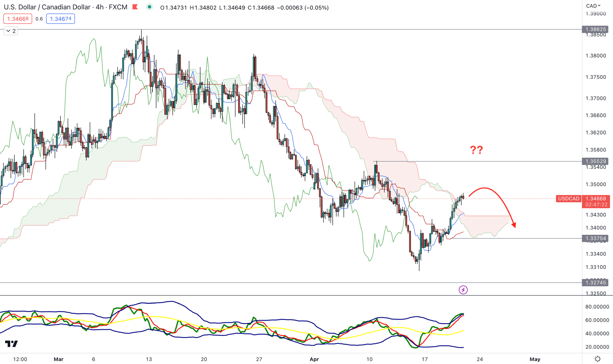Screen dimensions: 613x364
Task: Click the Mar date on time axis
Action: (x=58, y=359)
